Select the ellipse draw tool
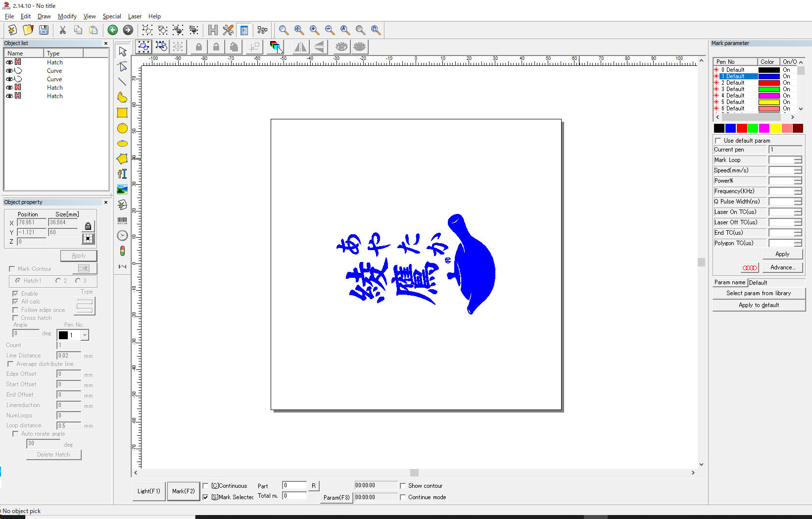 click(122, 144)
